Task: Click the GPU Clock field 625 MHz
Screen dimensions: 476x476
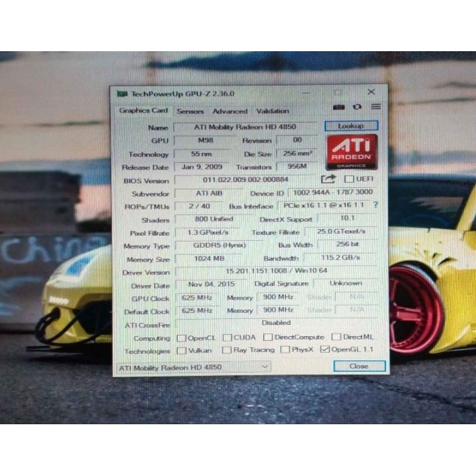Action: tap(197, 298)
